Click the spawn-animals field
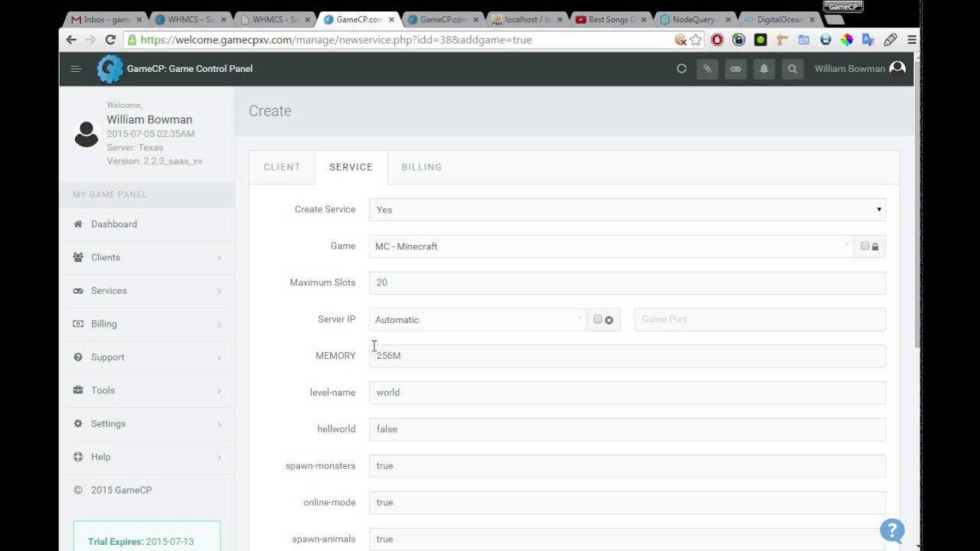Image resolution: width=980 pixels, height=551 pixels. [627, 540]
